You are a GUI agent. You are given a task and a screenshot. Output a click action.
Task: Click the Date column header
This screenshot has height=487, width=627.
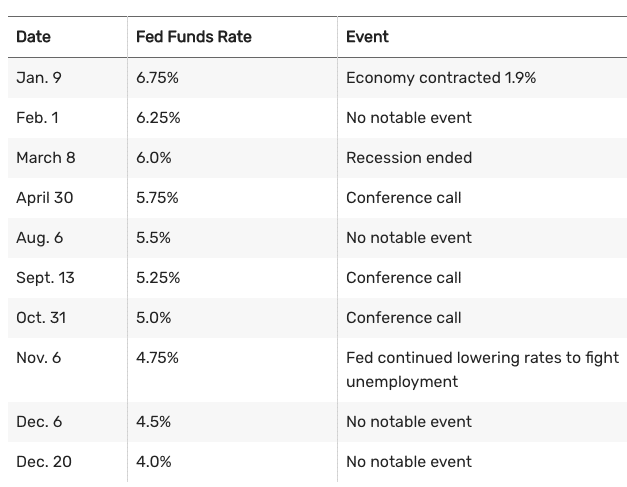tap(33, 37)
